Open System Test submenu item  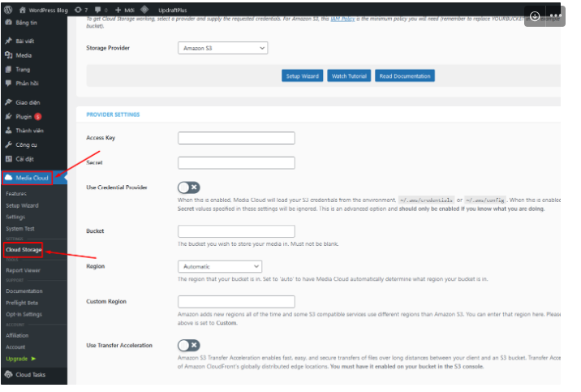click(x=20, y=229)
